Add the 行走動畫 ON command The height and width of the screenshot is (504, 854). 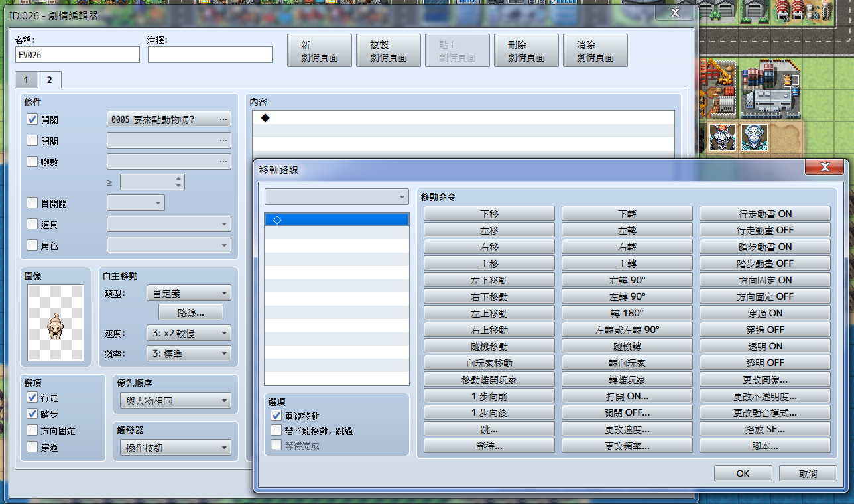click(x=765, y=214)
